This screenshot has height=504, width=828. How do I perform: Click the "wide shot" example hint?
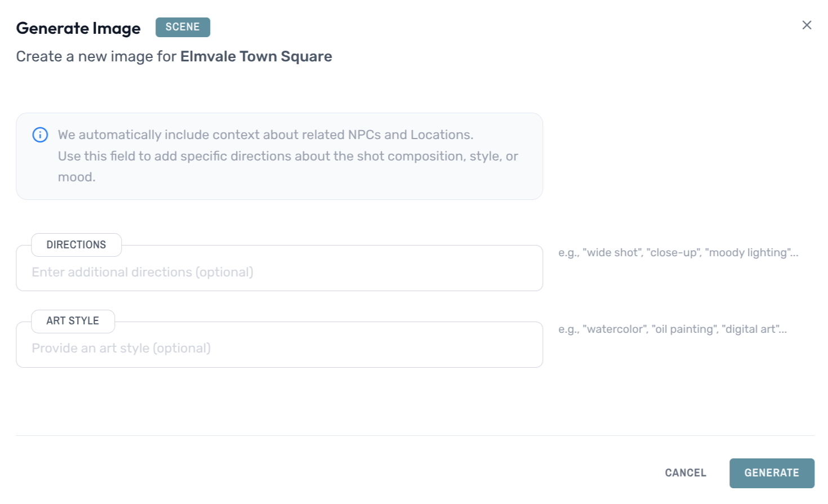point(612,253)
